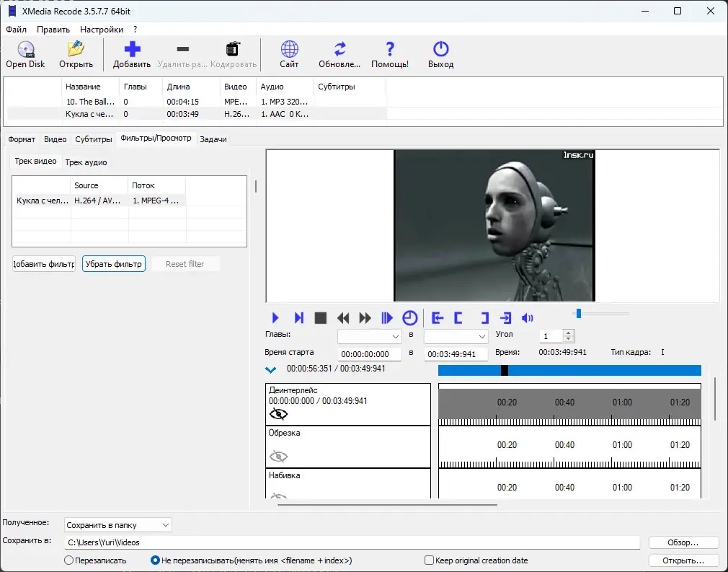Screen dimensions: 728x572
Task: Click the Обновление refresh arrows icon
Action: pos(339,50)
